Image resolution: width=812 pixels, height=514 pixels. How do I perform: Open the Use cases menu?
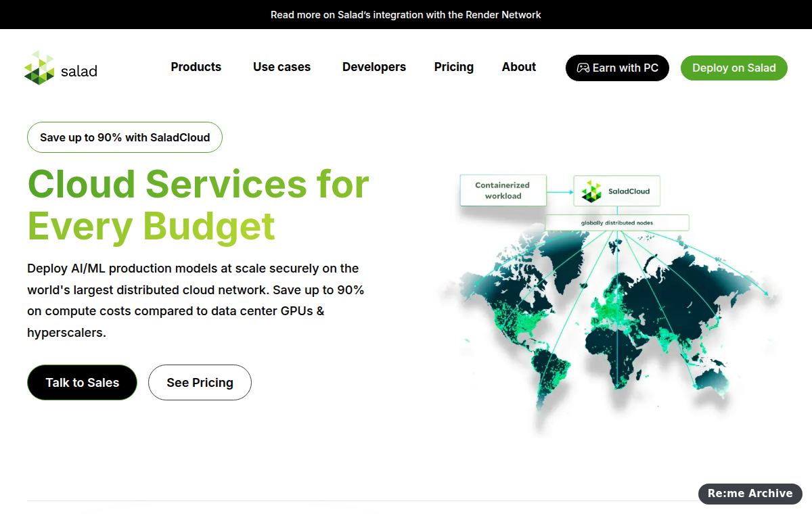pos(281,67)
